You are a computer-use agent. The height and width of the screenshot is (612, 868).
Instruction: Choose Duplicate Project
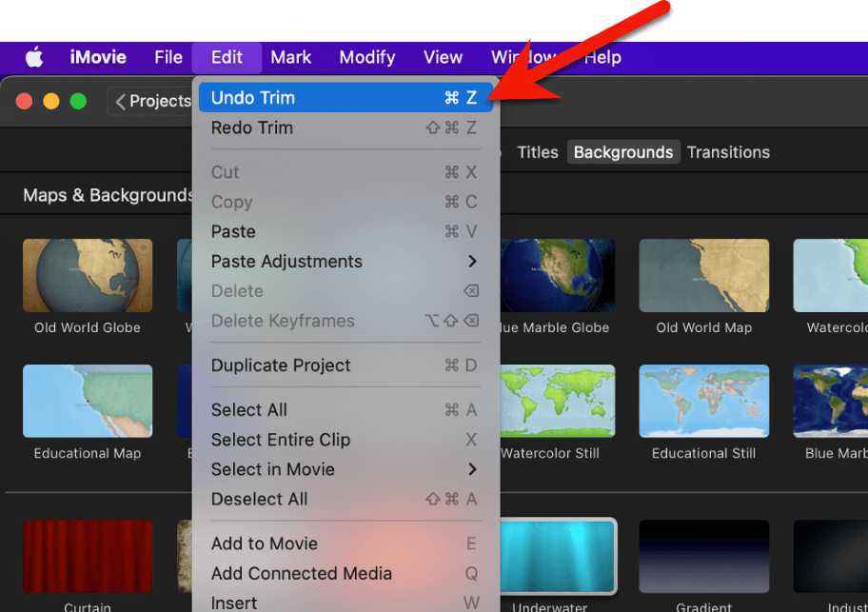(282, 365)
